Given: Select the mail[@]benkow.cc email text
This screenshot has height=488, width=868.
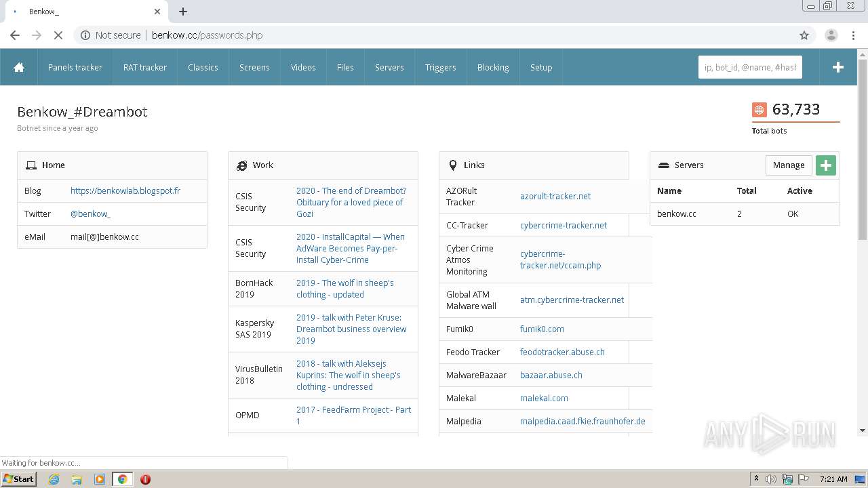Looking at the screenshot, I should click(104, 237).
